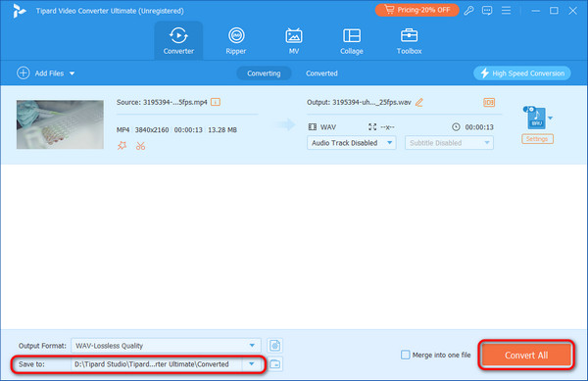Toggle High Speed Conversion

point(522,73)
